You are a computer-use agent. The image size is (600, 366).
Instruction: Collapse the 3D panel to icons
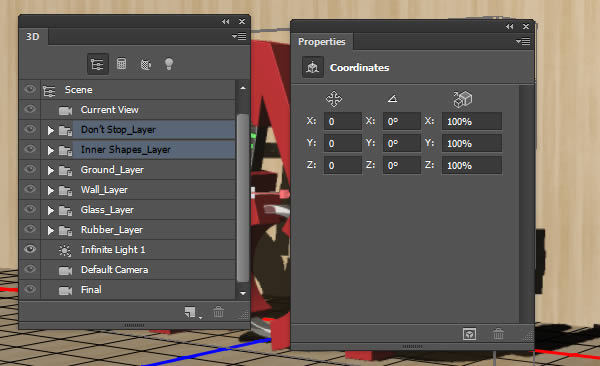pos(226,22)
